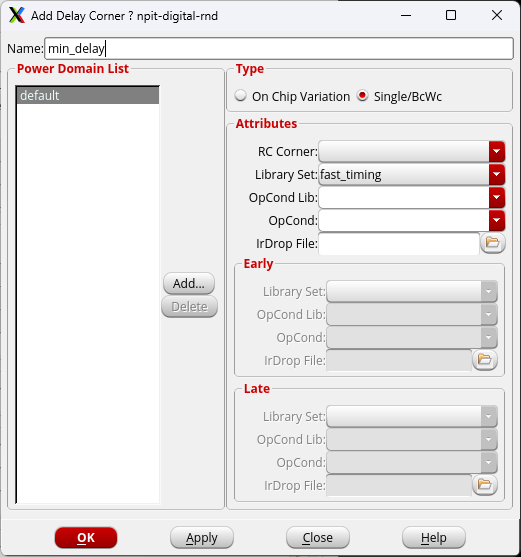Click the Early IrDrop File text field

(x=399, y=360)
